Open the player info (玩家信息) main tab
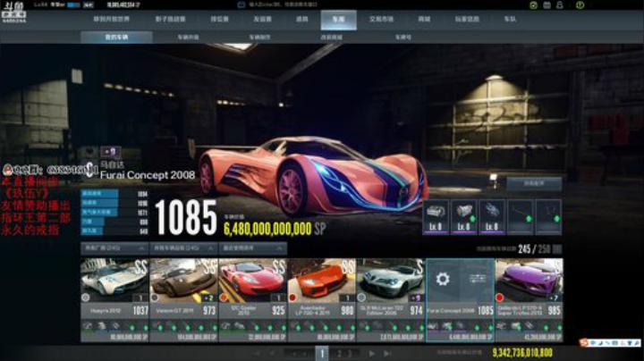 pos(467,20)
